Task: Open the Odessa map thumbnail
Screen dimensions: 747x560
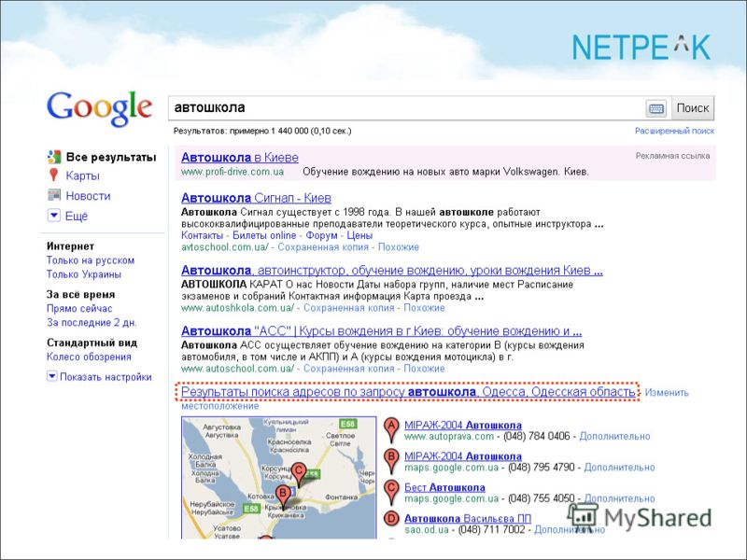Action: 278,478
